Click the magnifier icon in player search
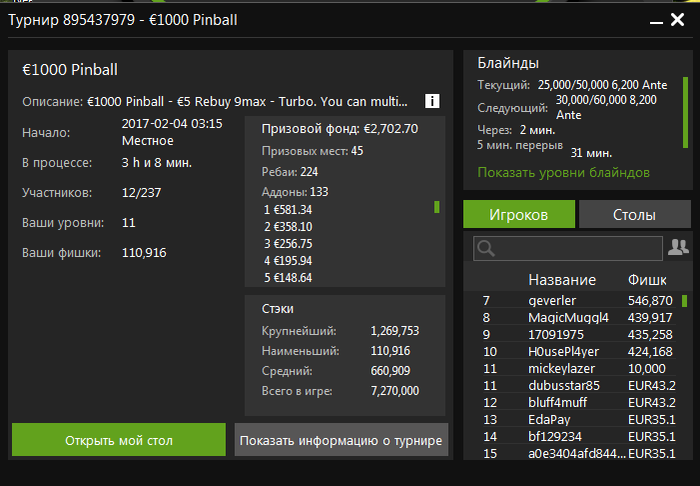The width and height of the screenshot is (700, 486). [x=486, y=249]
